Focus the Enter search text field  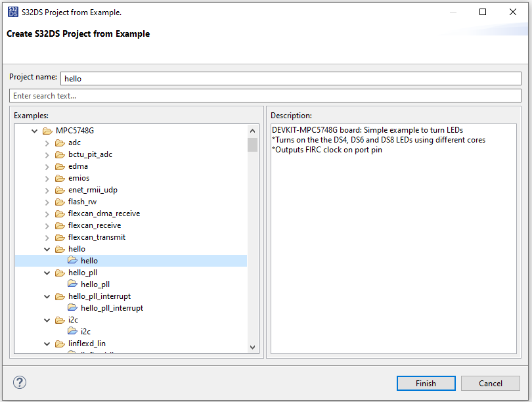pos(265,96)
